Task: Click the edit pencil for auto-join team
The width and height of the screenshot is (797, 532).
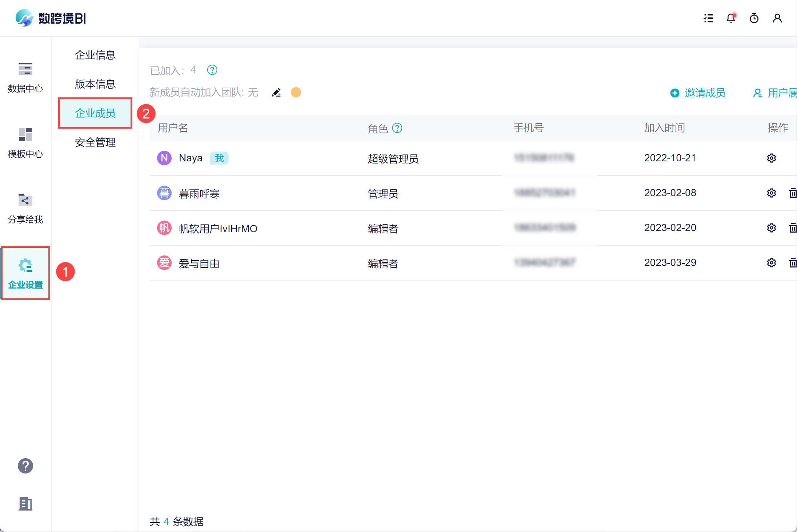Action: point(276,93)
